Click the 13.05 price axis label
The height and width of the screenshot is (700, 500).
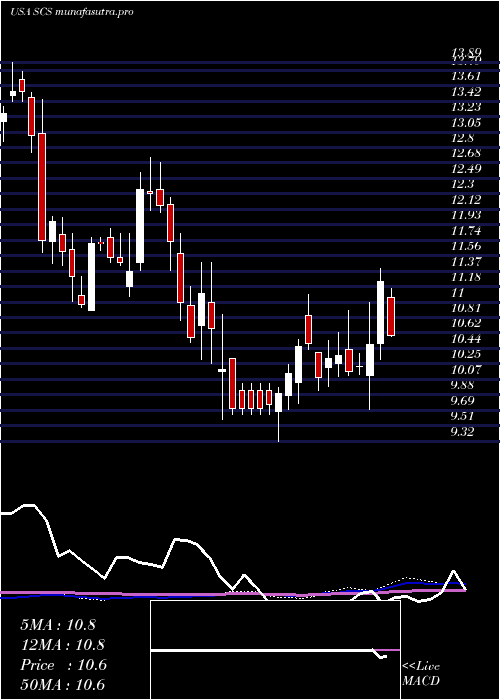[467, 123]
